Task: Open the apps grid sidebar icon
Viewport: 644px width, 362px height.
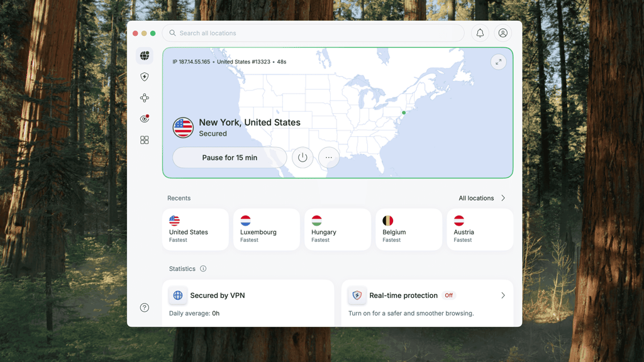Action: (145, 140)
